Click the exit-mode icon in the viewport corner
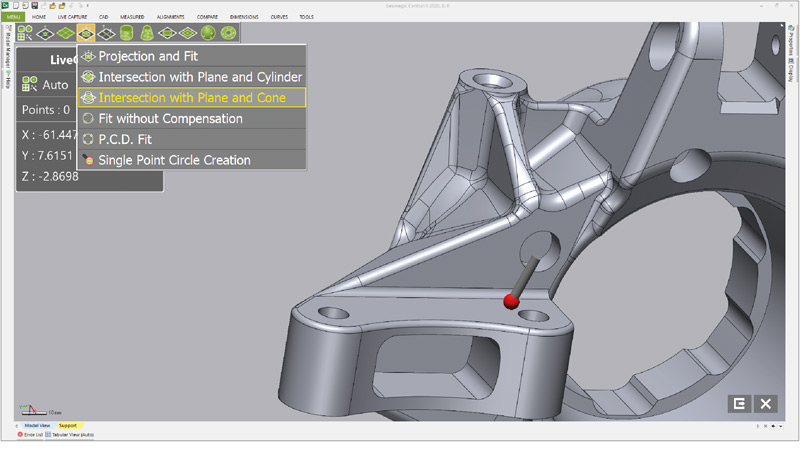 [x=739, y=404]
